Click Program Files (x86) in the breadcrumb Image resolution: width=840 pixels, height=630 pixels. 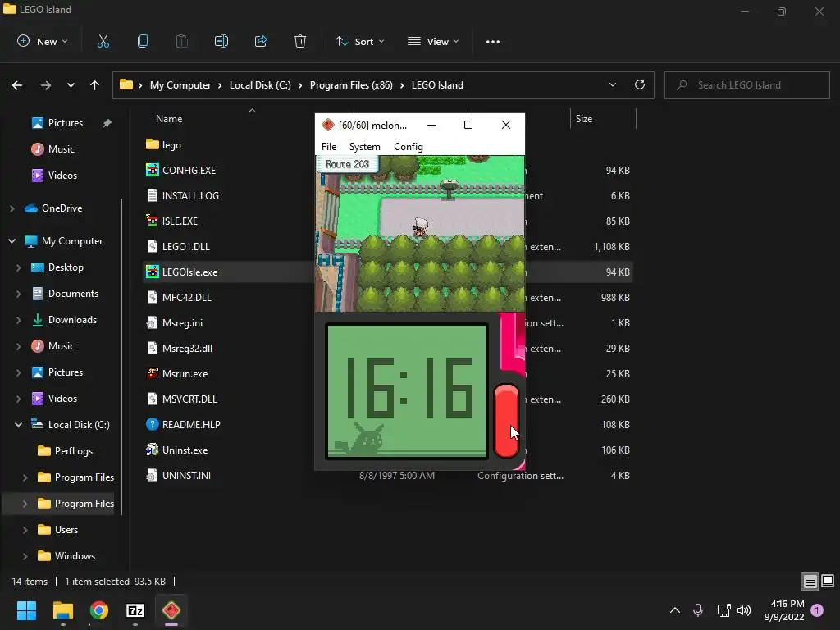(x=351, y=85)
